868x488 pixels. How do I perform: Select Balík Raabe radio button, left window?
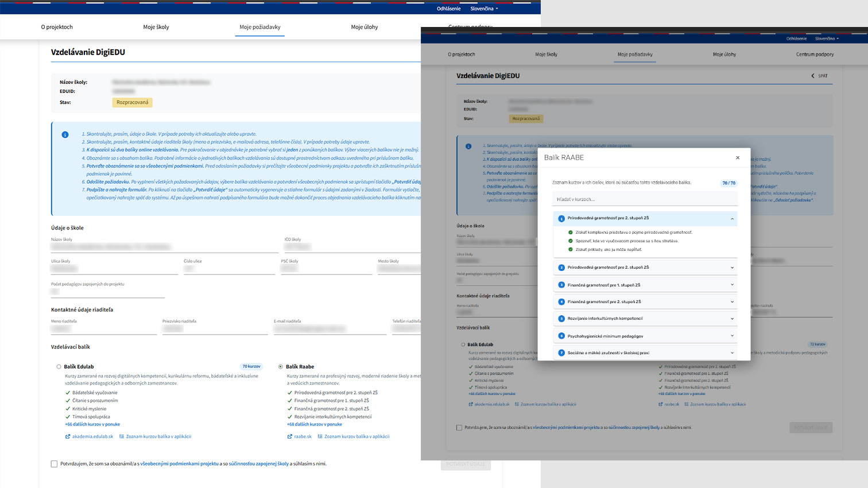[x=281, y=366]
